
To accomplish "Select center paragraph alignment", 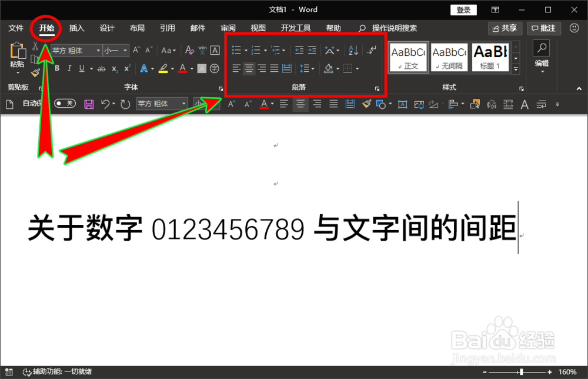I will [x=249, y=68].
